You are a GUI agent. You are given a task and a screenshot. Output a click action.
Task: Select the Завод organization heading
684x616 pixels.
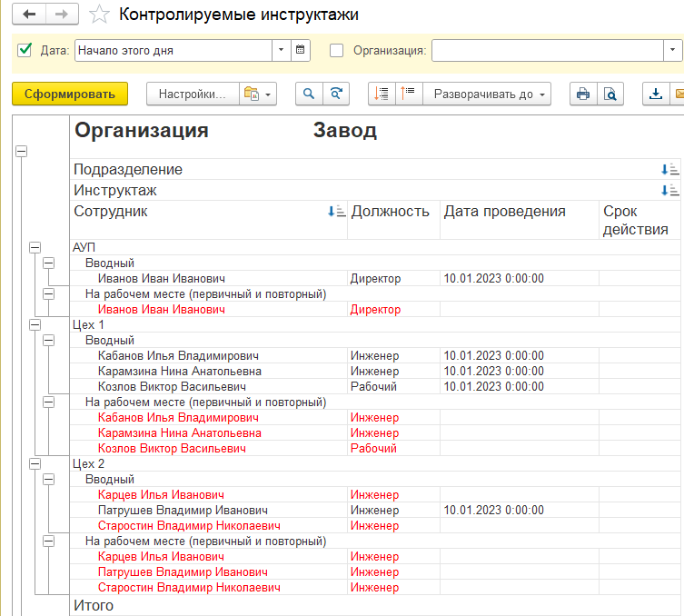[x=345, y=131]
